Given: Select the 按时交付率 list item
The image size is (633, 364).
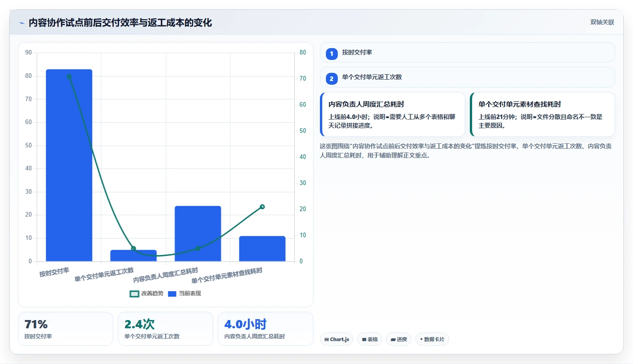Looking at the screenshot, I should tap(467, 52).
